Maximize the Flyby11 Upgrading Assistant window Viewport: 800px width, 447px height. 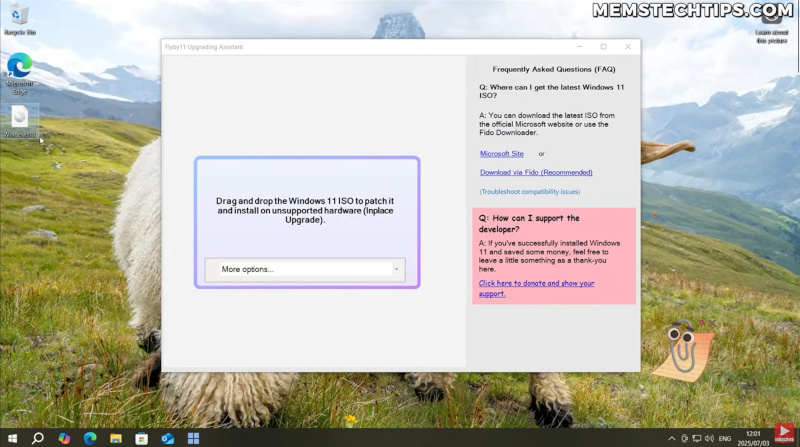tap(604, 46)
